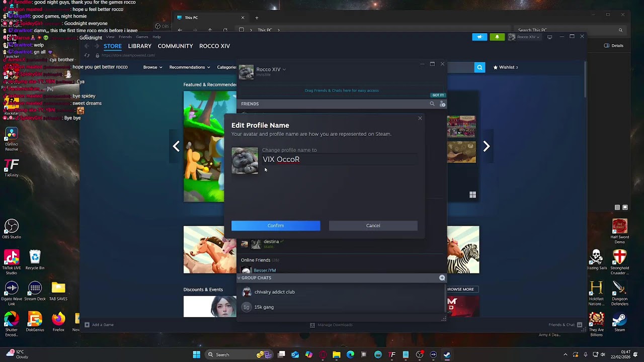Click Add a Game

click(99, 325)
